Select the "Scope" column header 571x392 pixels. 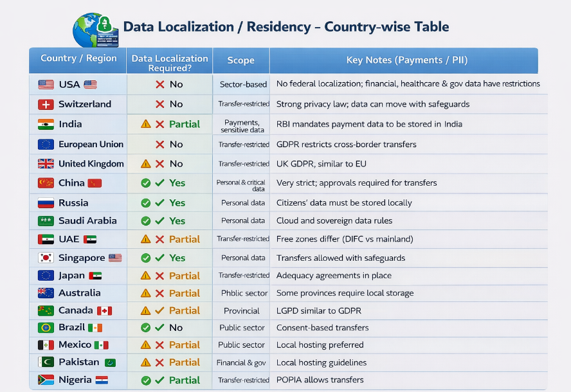(x=240, y=60)
